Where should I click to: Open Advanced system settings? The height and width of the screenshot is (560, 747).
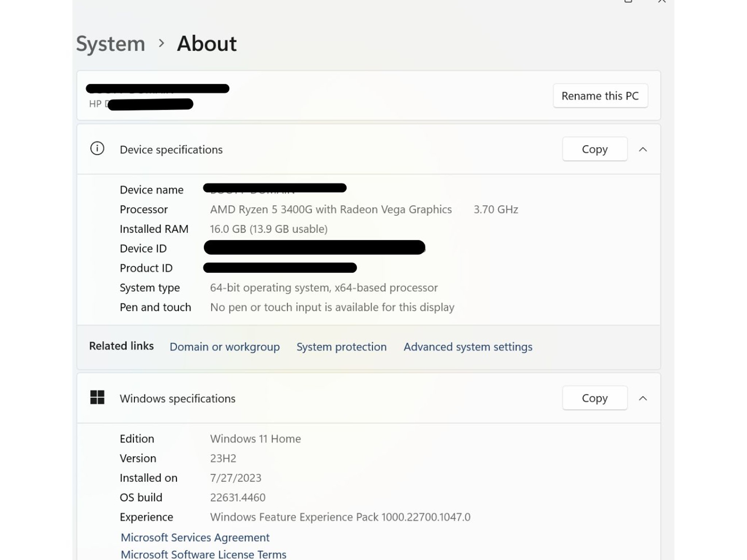468,347
